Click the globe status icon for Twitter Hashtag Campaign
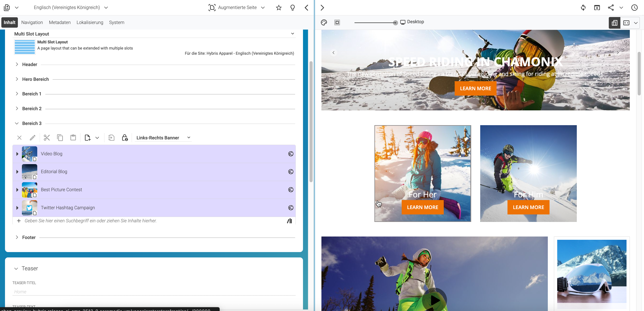644x311 pixels. [291, 208]
